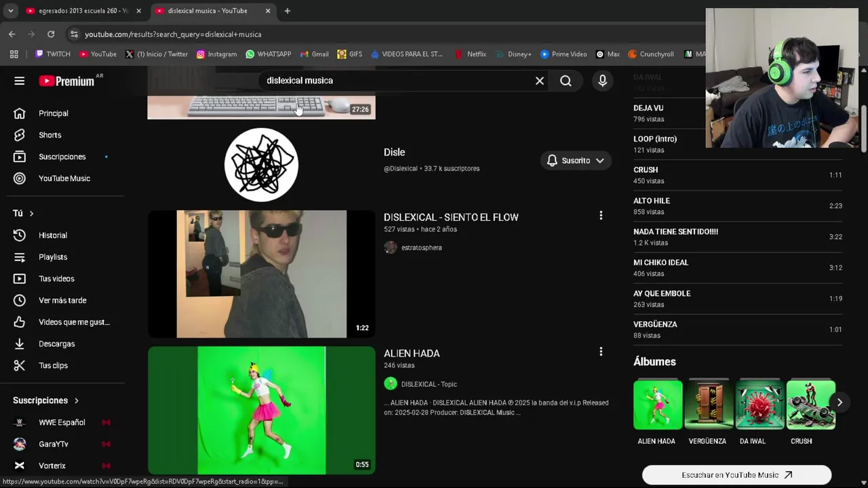Open the estratosphera channel link
The image size is (868, 488).
tap(421, 247)
